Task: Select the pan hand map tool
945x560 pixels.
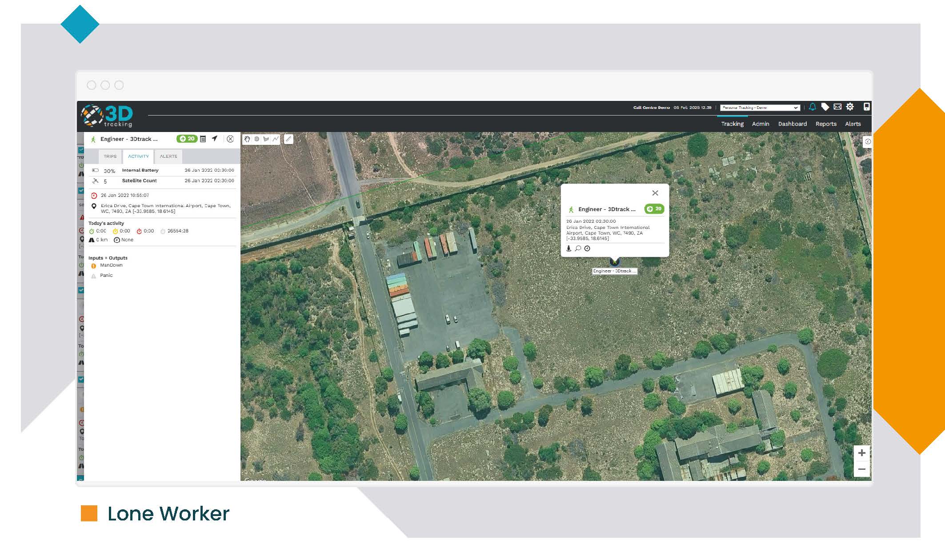Action: click(x=247, y=139)
